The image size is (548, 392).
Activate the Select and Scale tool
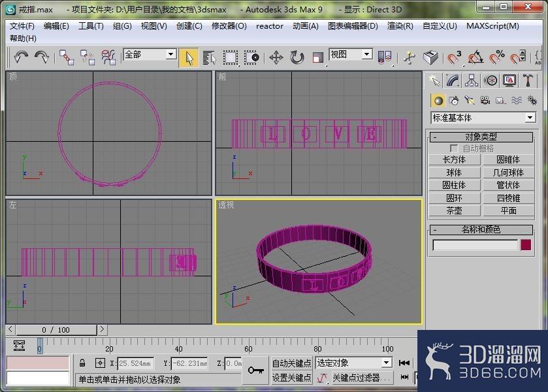tap(317, 57)
